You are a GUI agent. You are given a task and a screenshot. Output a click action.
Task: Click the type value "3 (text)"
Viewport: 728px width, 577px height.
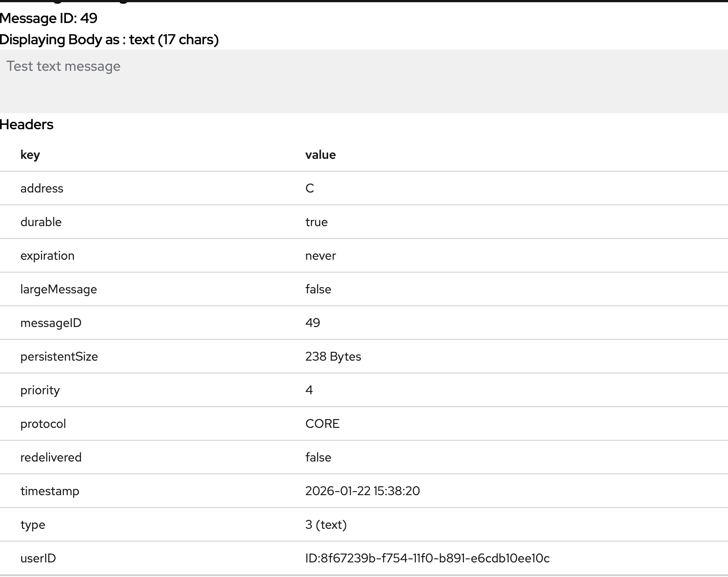326,525
